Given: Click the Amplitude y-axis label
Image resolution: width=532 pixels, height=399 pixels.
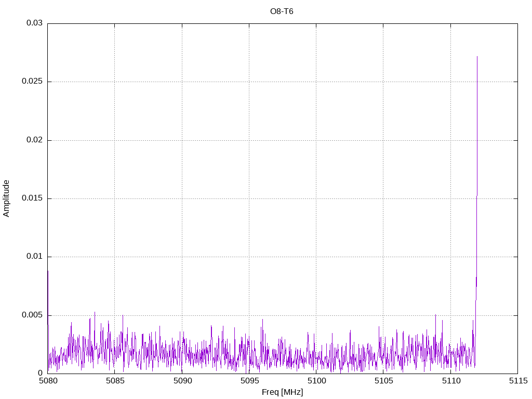Looking at the screenshot, I should pyautogui.click(x=6, y=198).
